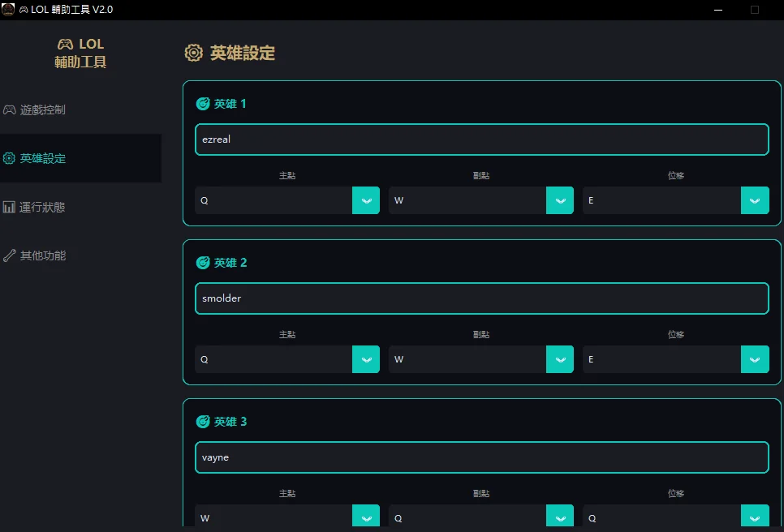Select the 英雄設定 sidebar item

coord(80,158)
